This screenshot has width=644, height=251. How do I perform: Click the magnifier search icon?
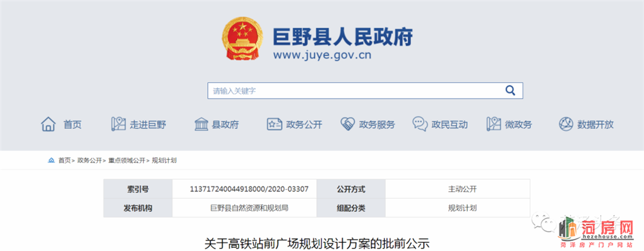(510, 90)
